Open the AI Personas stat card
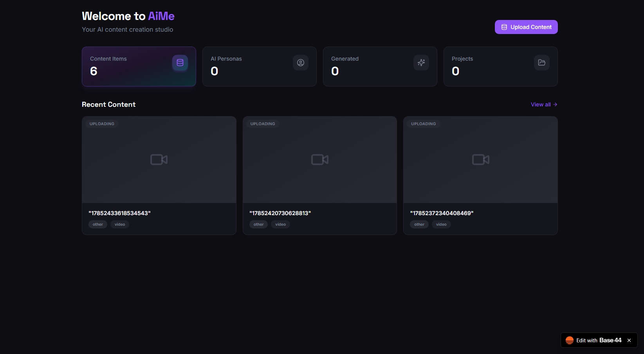The height and width of the screenshot is (354, 644). [260, 66]
